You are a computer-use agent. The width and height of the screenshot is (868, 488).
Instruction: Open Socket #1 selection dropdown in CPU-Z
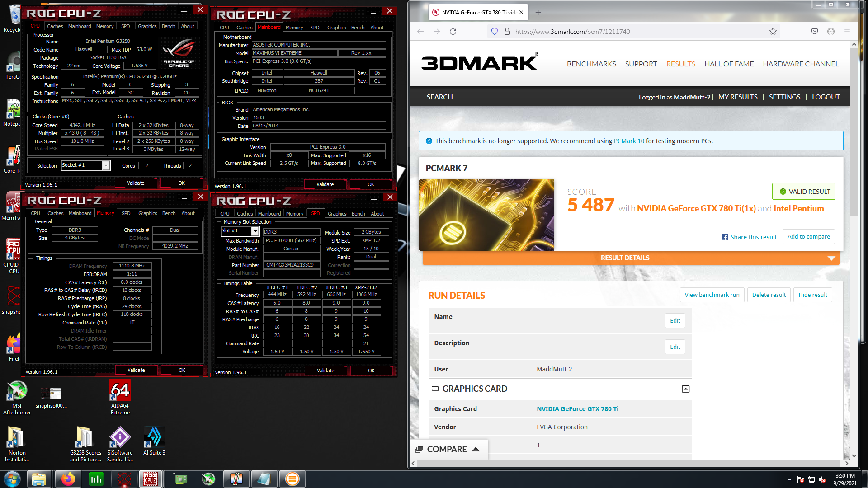[105, 166]
